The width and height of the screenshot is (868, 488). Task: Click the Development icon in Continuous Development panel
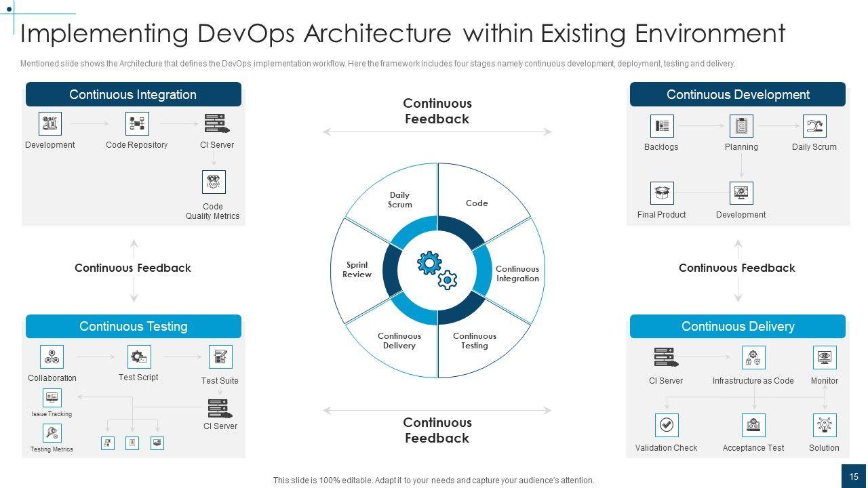pos(741,193)
